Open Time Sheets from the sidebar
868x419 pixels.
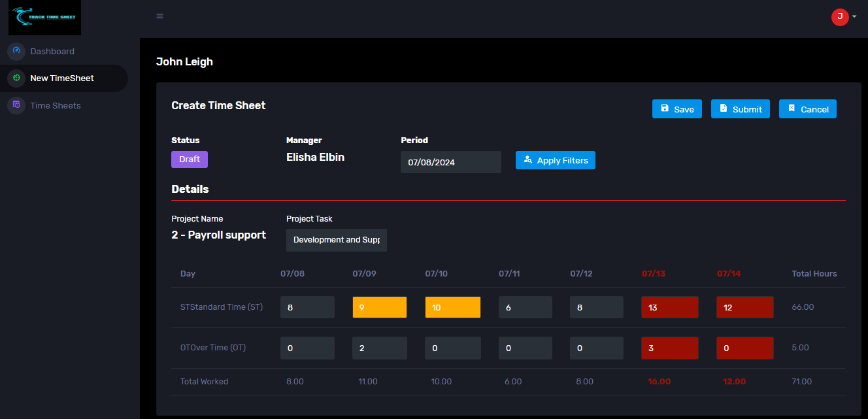point(56,105)
